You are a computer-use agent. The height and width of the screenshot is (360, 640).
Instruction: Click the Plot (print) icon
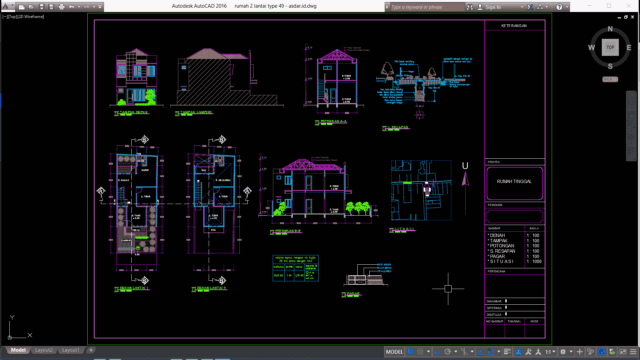[62, 7]
